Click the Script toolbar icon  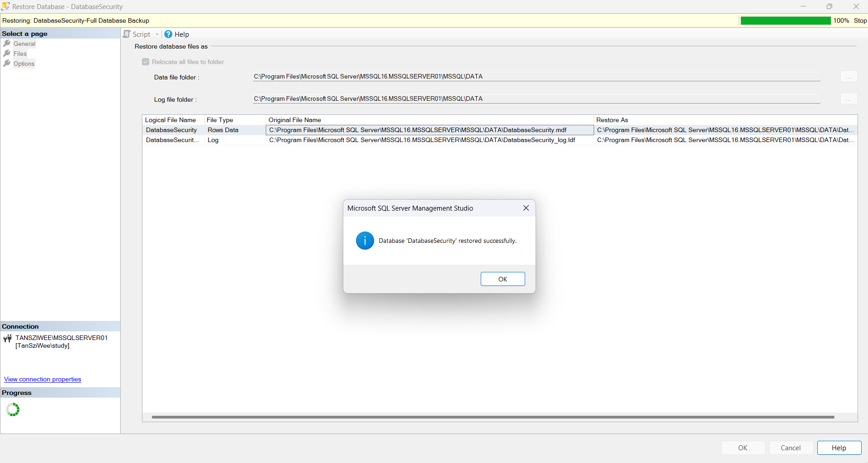(x=127, y=34)
